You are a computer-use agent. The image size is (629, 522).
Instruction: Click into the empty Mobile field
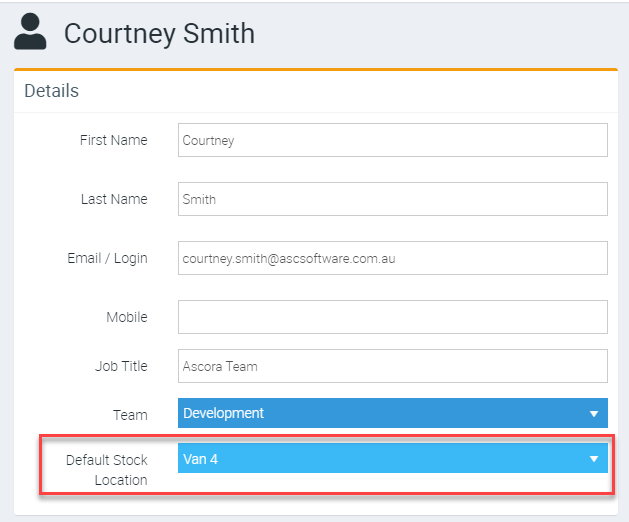392,317
